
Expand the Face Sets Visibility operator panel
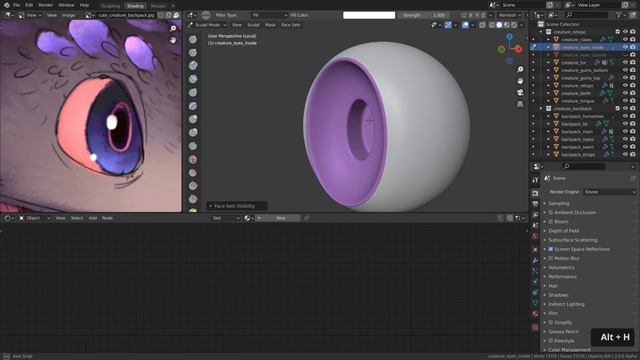(237, 206)
